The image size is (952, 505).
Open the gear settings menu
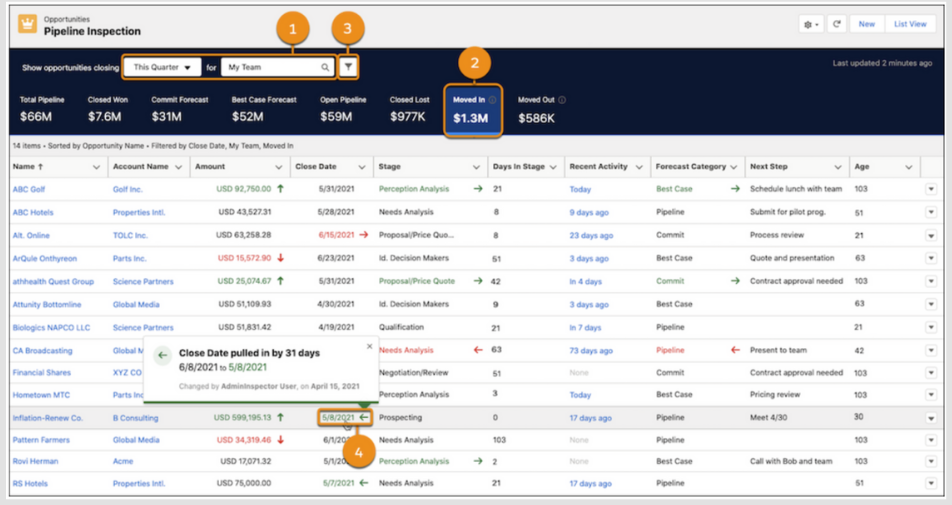(811, 24)
